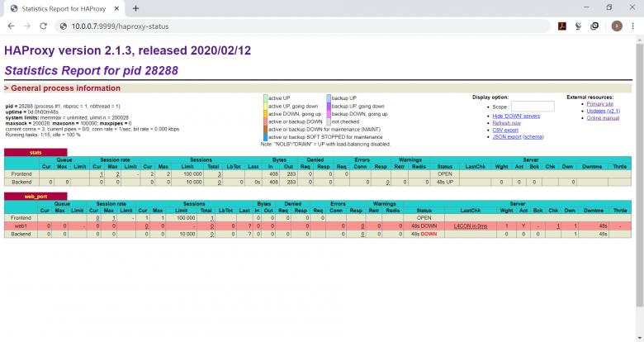Click Sessions Total value 3 in stats Frontend
644x342 pixels.
pos(220,174)
